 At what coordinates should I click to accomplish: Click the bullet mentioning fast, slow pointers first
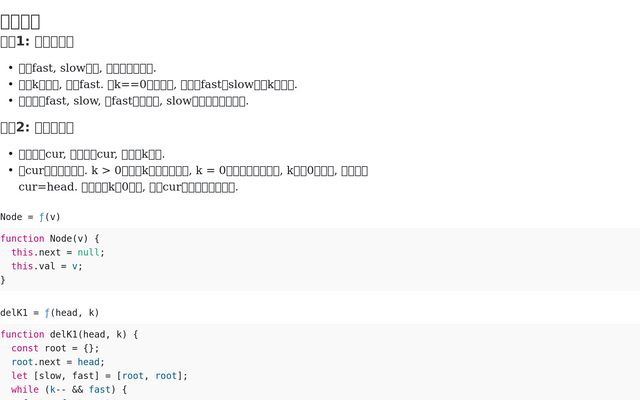tap(88, 68)
